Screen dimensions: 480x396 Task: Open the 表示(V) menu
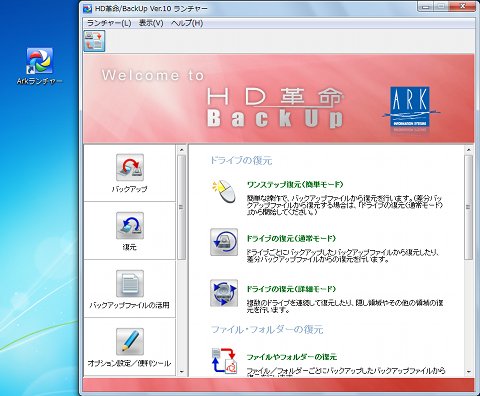[x=151, y=23]
